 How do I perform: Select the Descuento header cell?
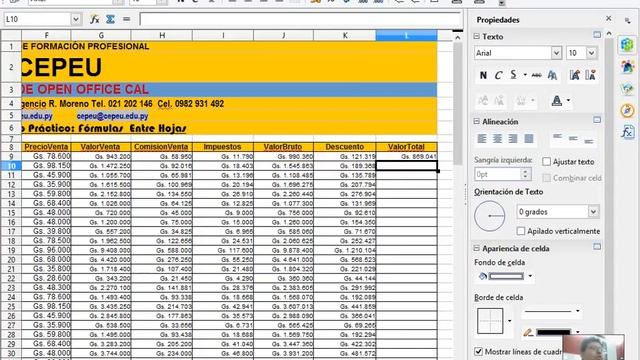(345, 147)
